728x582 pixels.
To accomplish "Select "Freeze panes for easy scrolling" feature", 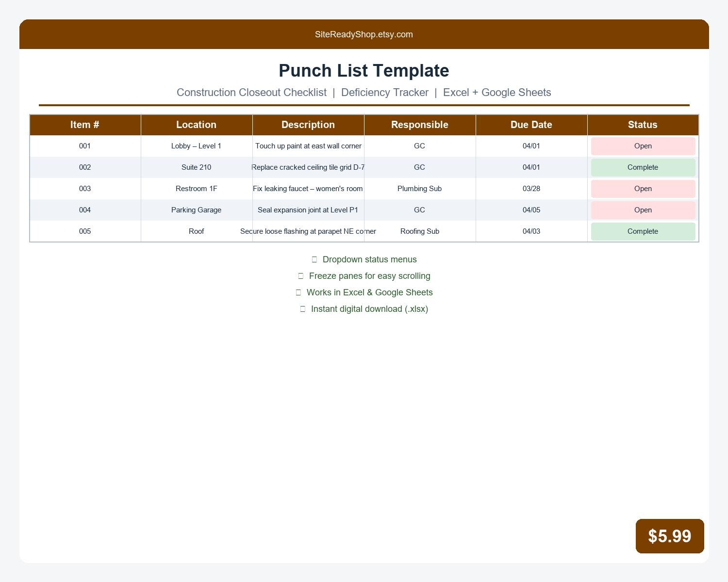I will click(x=364, y=276).
